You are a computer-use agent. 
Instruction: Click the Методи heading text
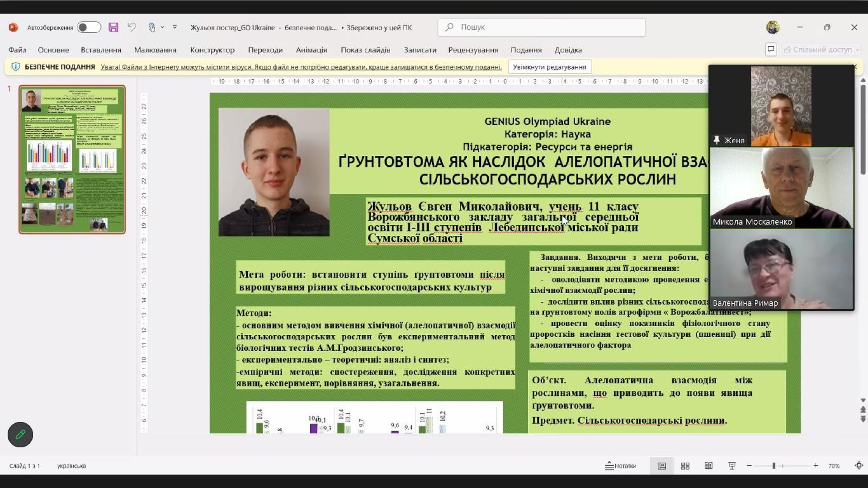tap(254, 313)
